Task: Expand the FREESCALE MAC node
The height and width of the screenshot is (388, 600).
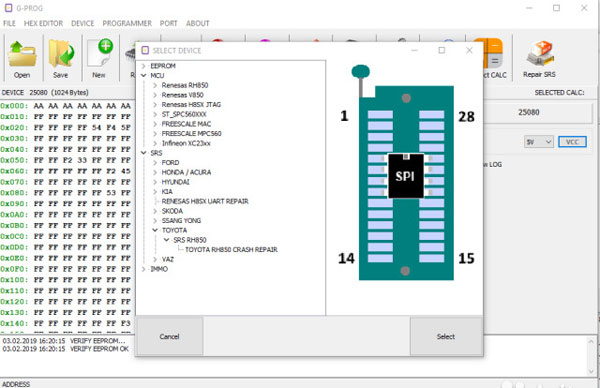Action: (155, 124)
